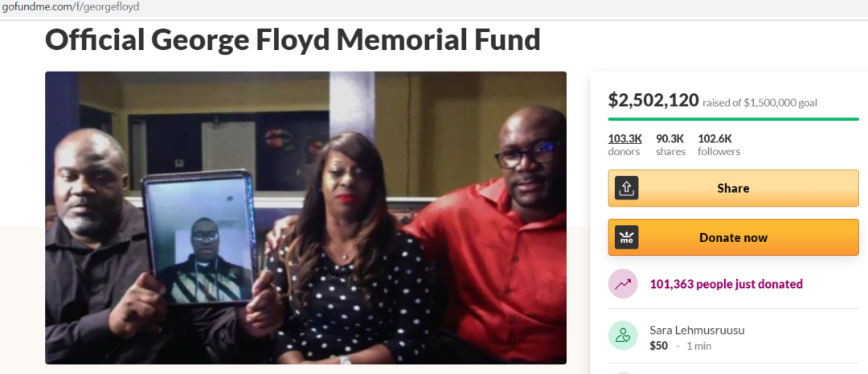Click the 90.3K shares count
868x374 pixels.
671,145
